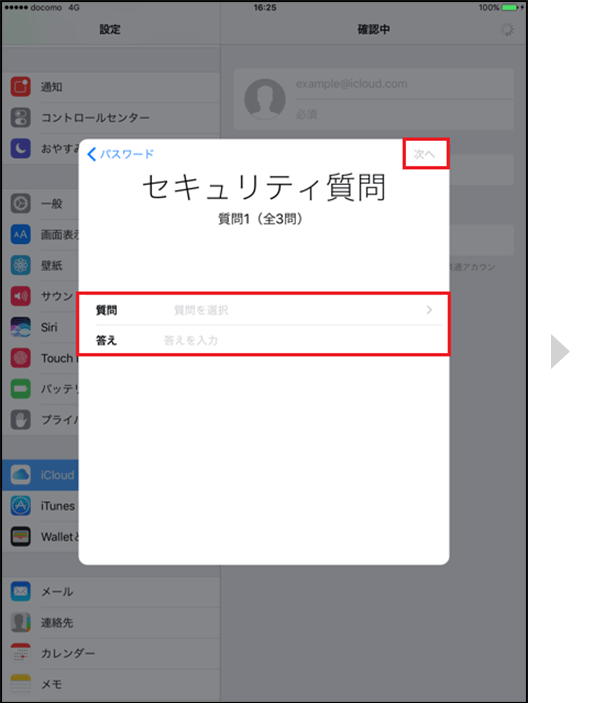596x703 pixels.
Task: Tap the profile avatar placeholder
Action: coord(265,99)
